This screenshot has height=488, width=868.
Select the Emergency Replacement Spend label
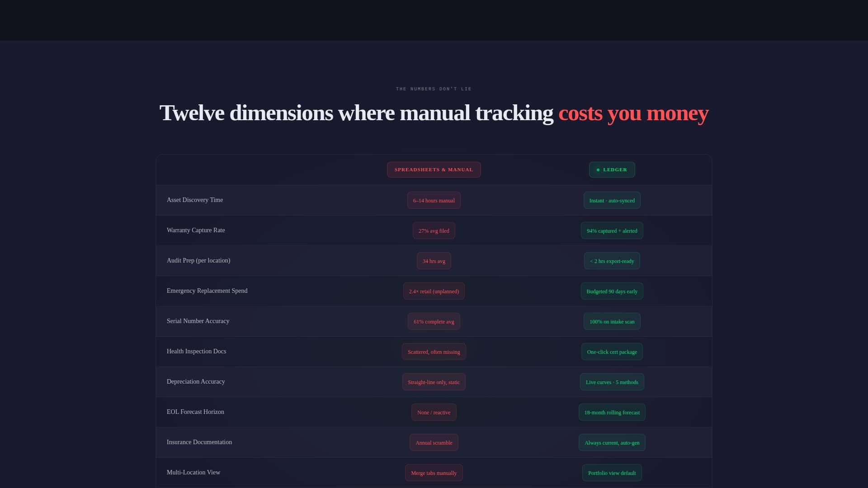tap(207, 291)
